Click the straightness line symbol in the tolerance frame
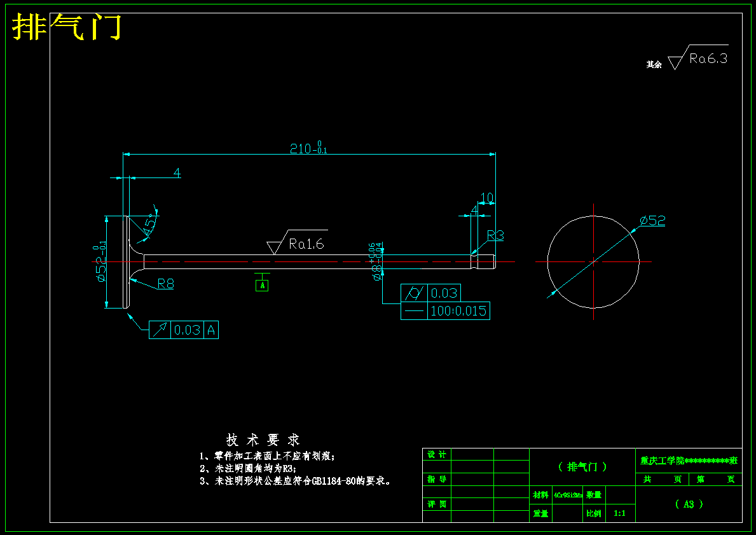The height and width of the screenshot is (535, 756). (414, 310)
